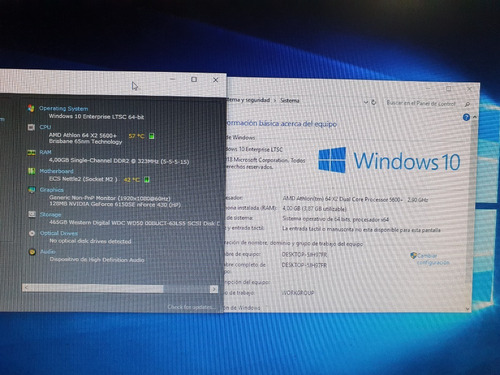Open the Graphics section link
This screenshot has width=500, height=375.
pos(51,190)
